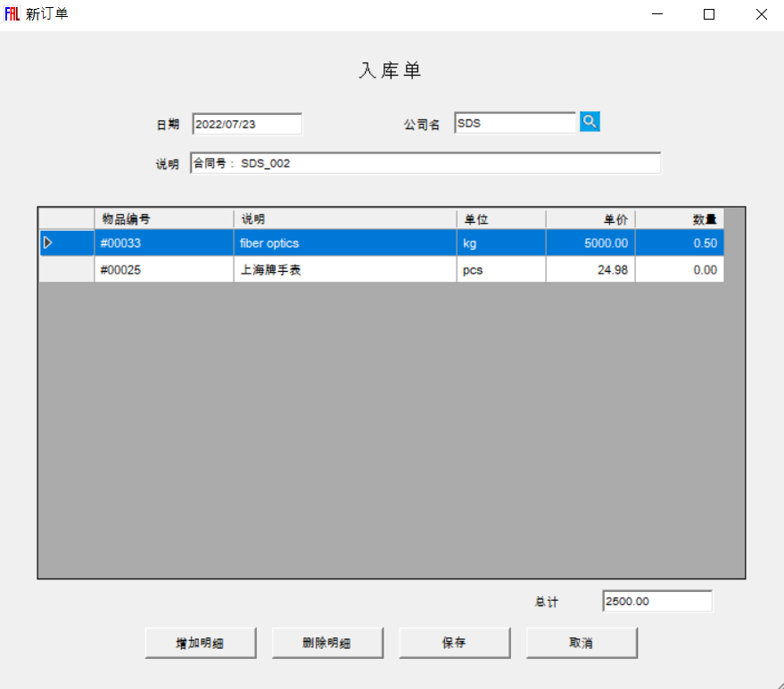This screenshot has width=784, height=689.
Task: Click into the 公司名 input field
Action: (515, 124)
